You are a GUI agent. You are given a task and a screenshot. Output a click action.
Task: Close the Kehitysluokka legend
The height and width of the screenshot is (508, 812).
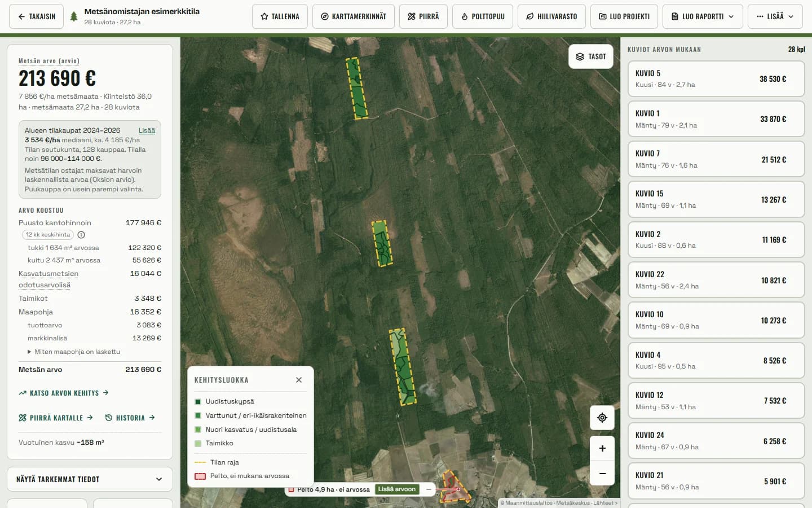click(x=299, y=380)
